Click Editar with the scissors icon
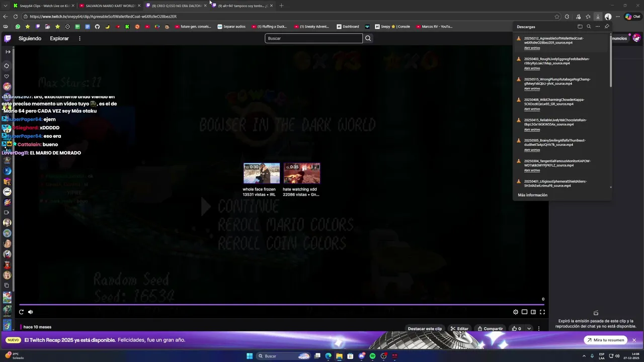644x362 pixels. (459, 329)
